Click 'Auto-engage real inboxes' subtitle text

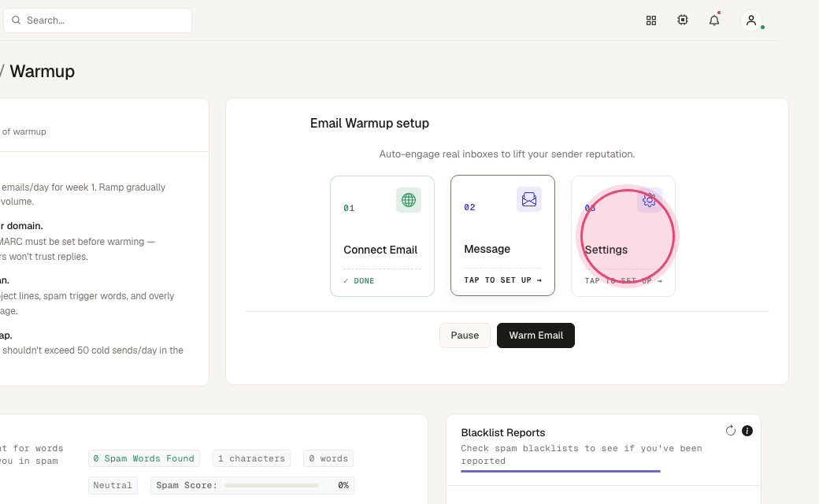pos(507,154)
